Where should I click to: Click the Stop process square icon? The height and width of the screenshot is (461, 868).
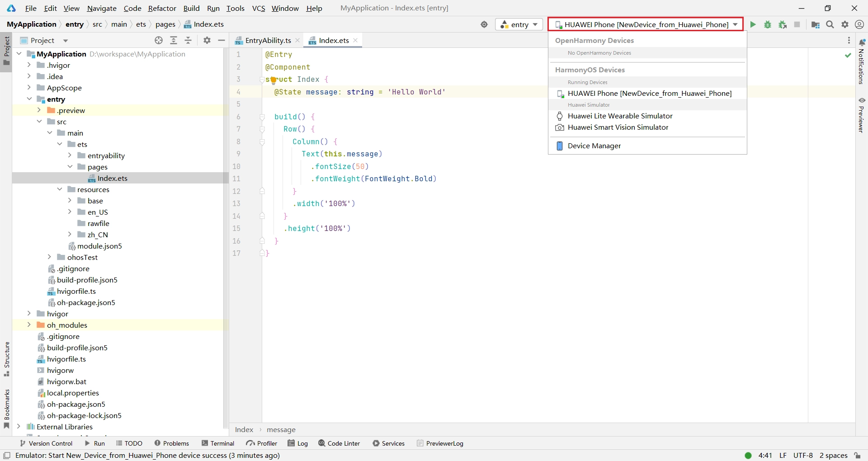point(797,24)
